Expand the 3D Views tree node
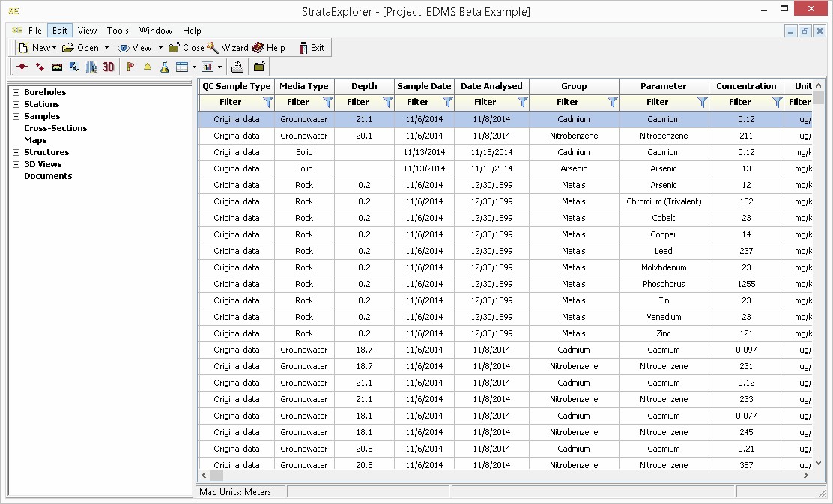The height and width of the screenshot is (504, 833). click(x=16, y=164)
